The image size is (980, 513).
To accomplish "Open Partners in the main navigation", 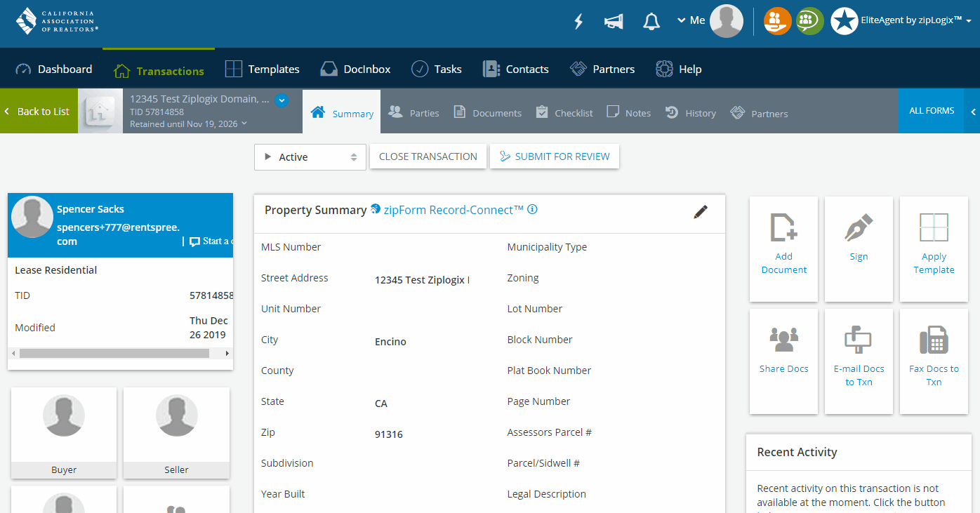I will (602, 69).
